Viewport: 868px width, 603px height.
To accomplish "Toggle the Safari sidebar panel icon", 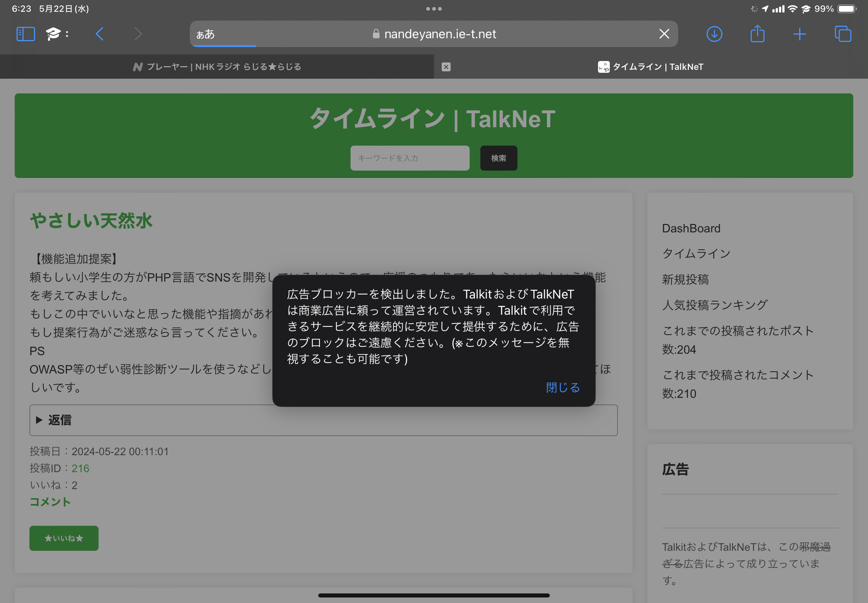I will coord(26,34).
